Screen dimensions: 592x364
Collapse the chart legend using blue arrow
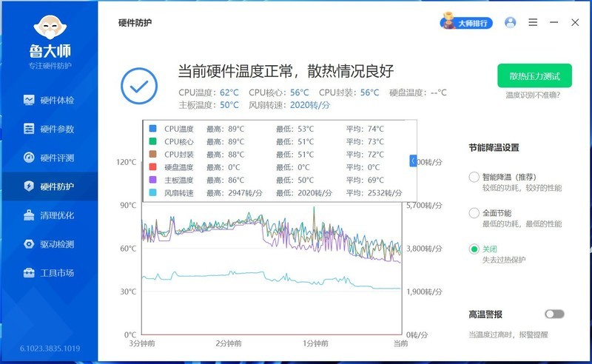[x=413, y=161]
